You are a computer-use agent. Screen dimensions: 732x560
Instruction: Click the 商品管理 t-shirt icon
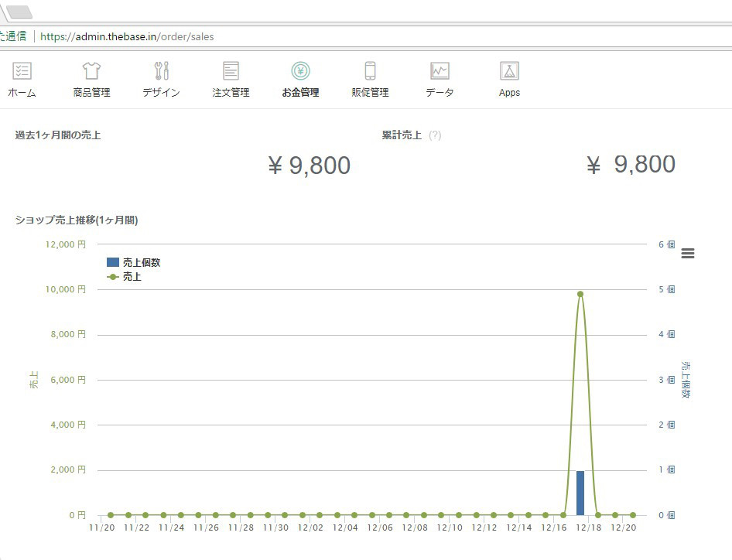click(x=91, y=71)
